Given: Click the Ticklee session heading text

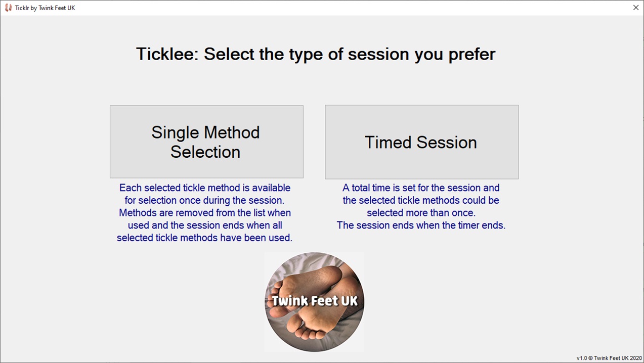Looking at the screenshot, I should (x=315, y=54).
